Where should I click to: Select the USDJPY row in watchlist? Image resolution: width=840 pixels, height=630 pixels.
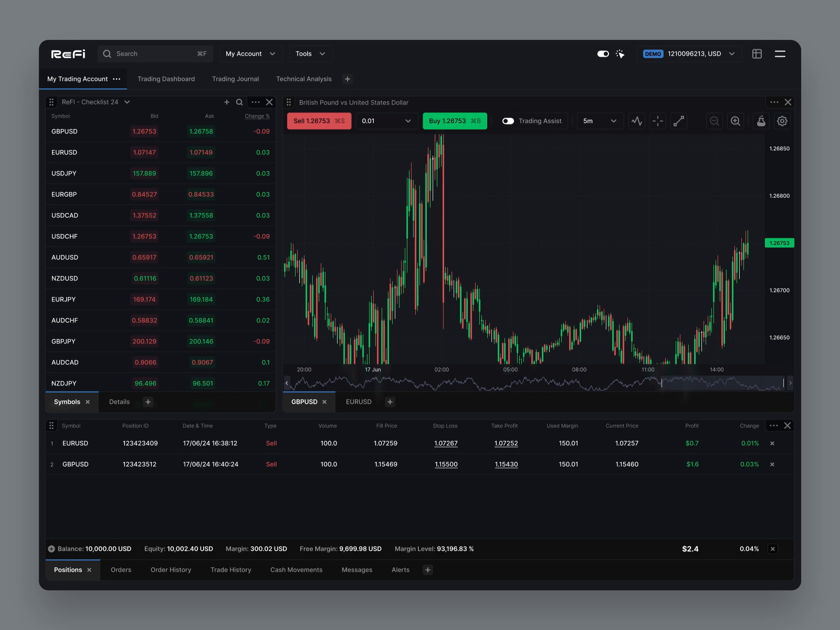click(x=161, y=174)
